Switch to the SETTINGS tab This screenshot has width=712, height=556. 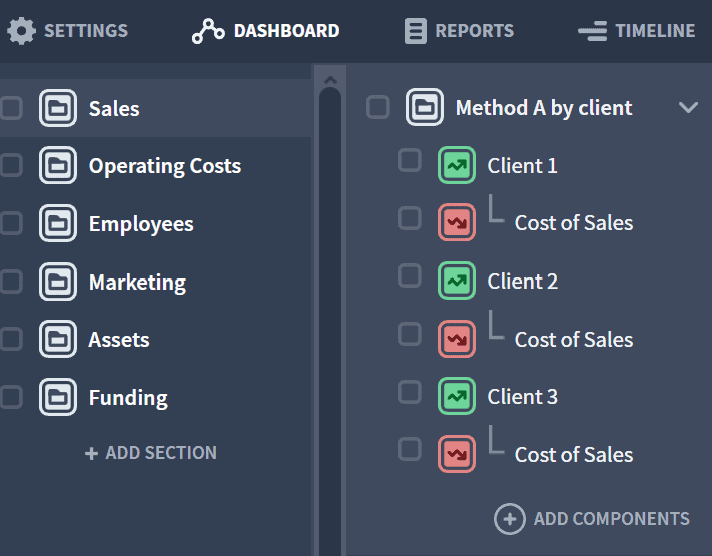tap(68, 31)
